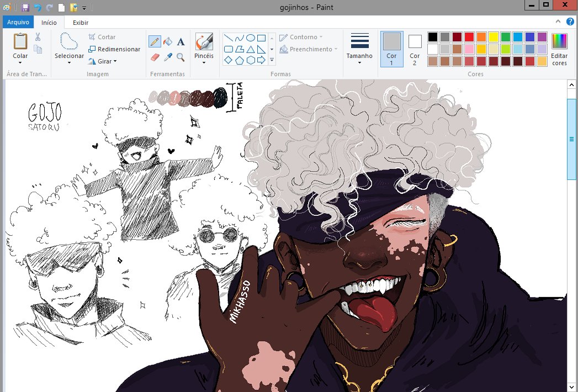Activate Cor 1 color selector
The image size is (578, 392).
click(391, 49)
